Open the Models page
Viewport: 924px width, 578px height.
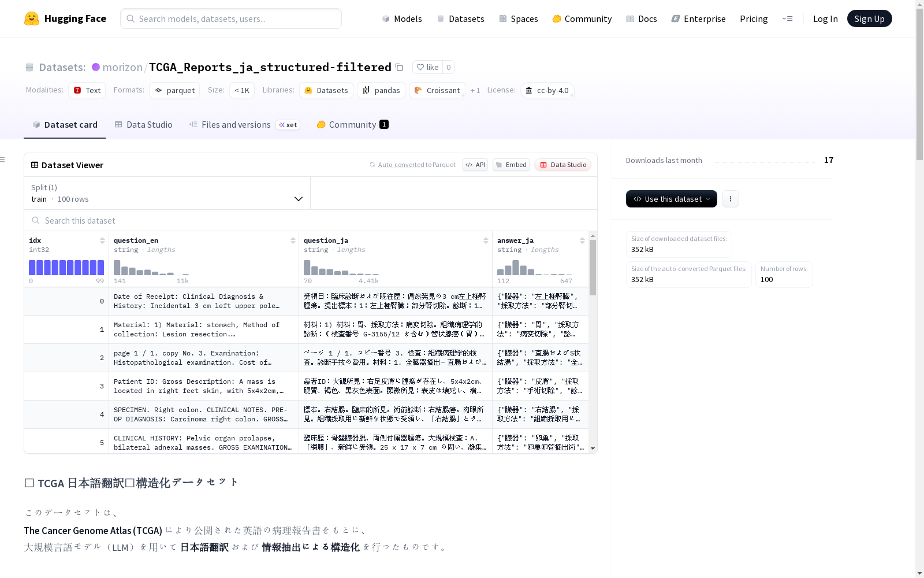coord(402,18)
